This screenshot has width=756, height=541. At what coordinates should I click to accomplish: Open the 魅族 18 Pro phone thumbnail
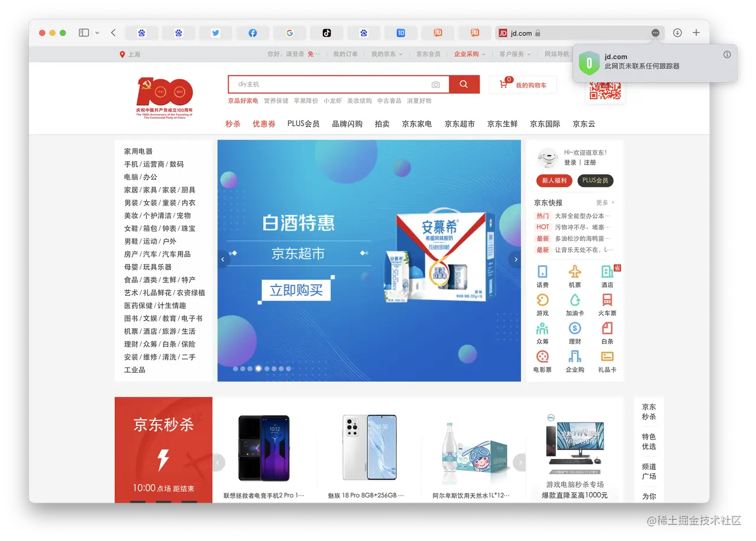tap(369, 447)
